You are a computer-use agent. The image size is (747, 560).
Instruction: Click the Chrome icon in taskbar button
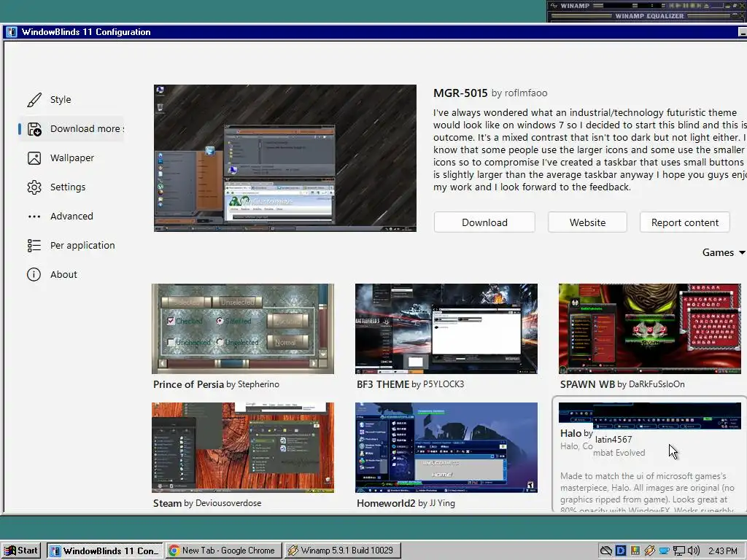[x=174, y=551]
